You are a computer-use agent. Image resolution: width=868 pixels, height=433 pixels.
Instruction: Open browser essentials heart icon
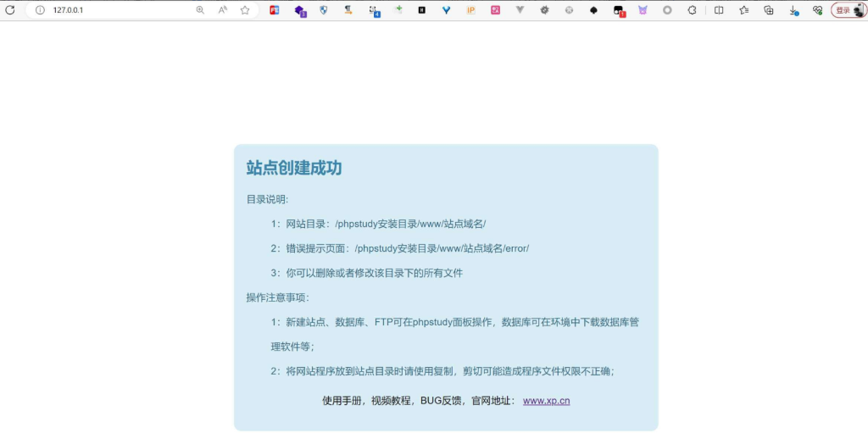(x=817, y=10)
